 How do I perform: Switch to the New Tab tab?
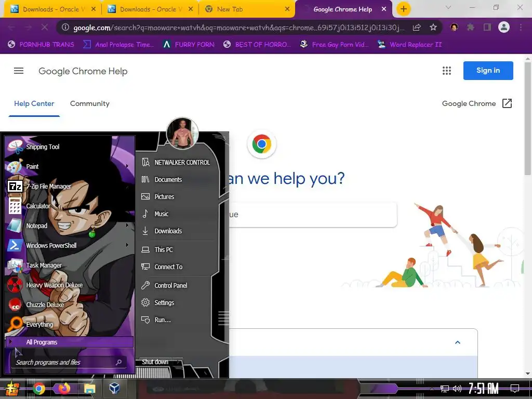pyautogui.click(x=247, y=9)
